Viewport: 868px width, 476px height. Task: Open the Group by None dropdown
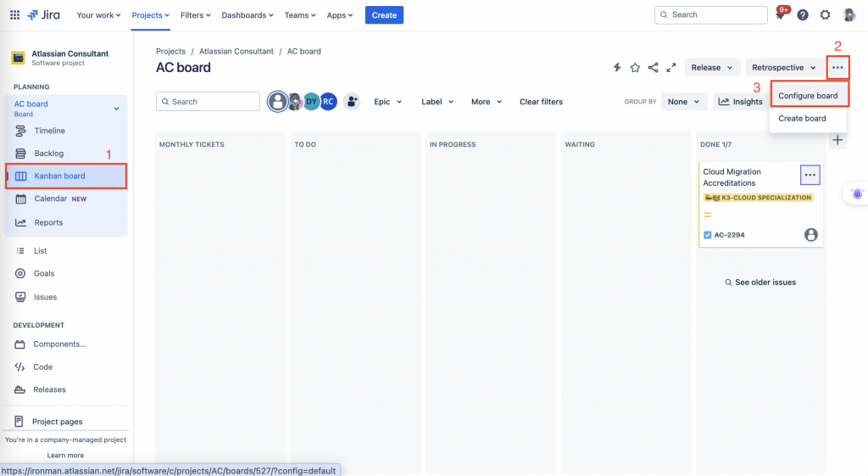tap(684, 102)
